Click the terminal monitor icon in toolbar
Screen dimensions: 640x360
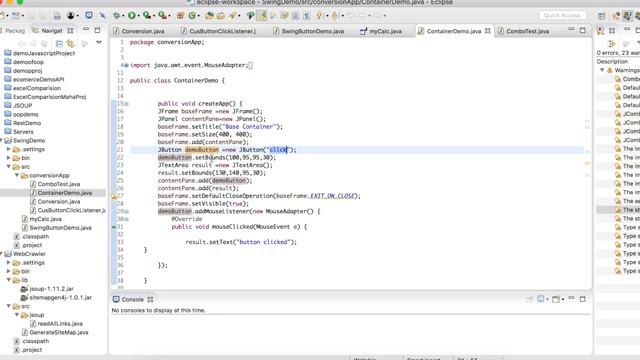click(x=89, y=16)
